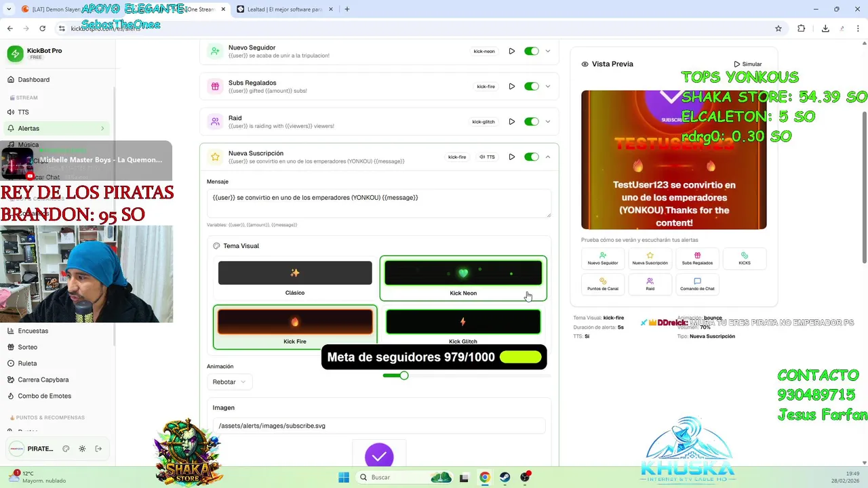Image resolution: width=868 pixels, height=488 pixels.
Task: Expand the Nuevo Seguidor alert row
Action: pos(548,51)
